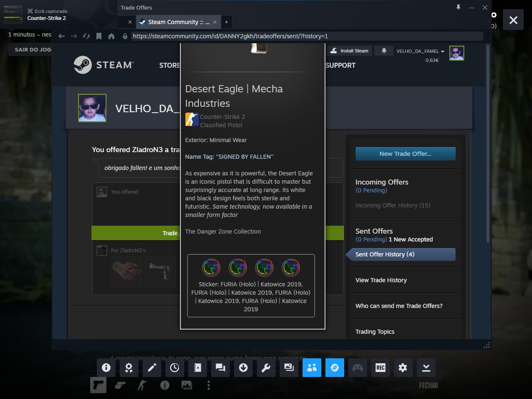Viewport: 532px width, 399px height.
Task: Click (0 Pending) under Incoming Offers
Action: [371, 190]
